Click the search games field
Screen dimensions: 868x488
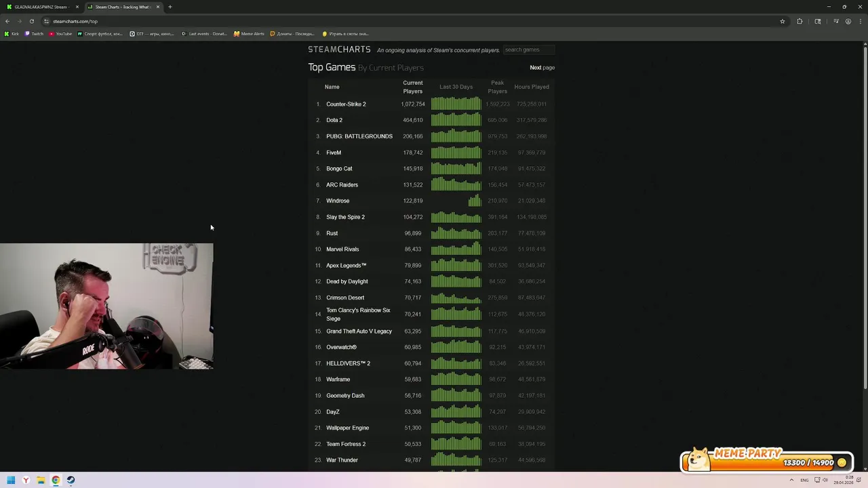(x=529, y=49)
